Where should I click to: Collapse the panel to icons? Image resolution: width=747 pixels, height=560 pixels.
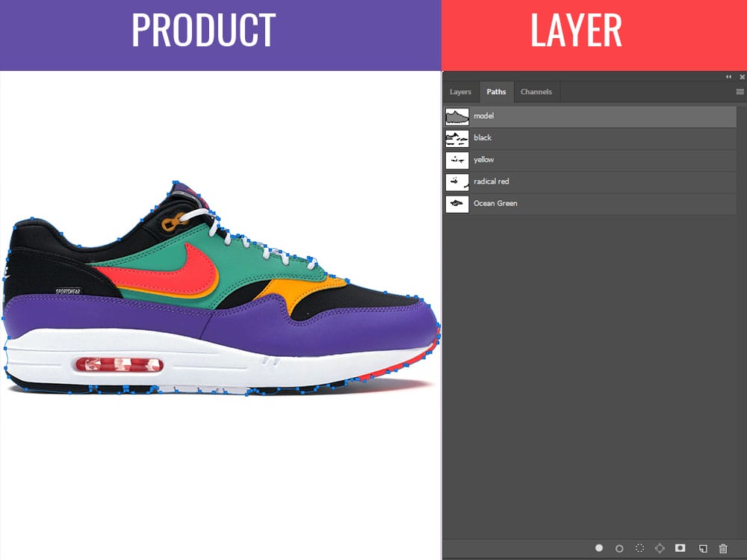pyautogui.click(x=728, y=77)
